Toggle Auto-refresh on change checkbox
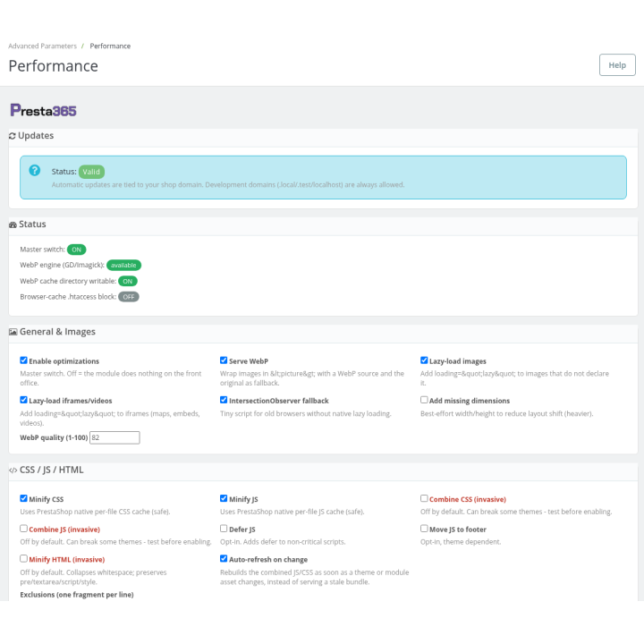644x644 pixels. [224, 558]
